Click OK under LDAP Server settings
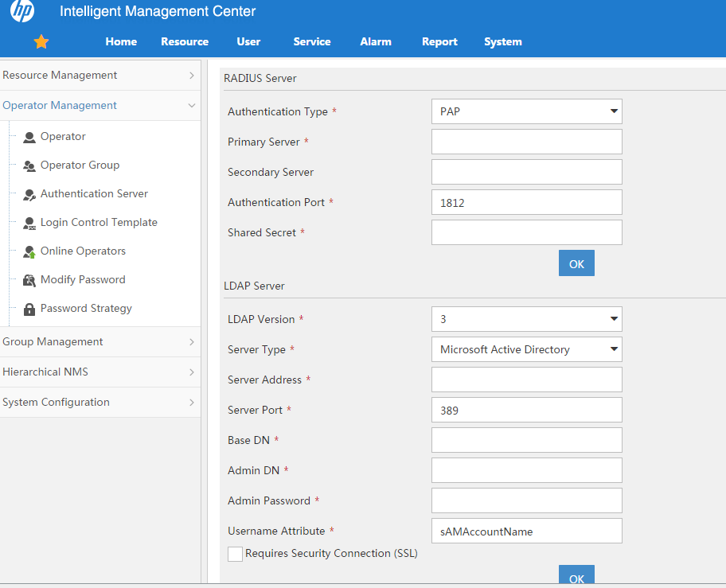Screen dimensions: 726x588 coord(576,578)
